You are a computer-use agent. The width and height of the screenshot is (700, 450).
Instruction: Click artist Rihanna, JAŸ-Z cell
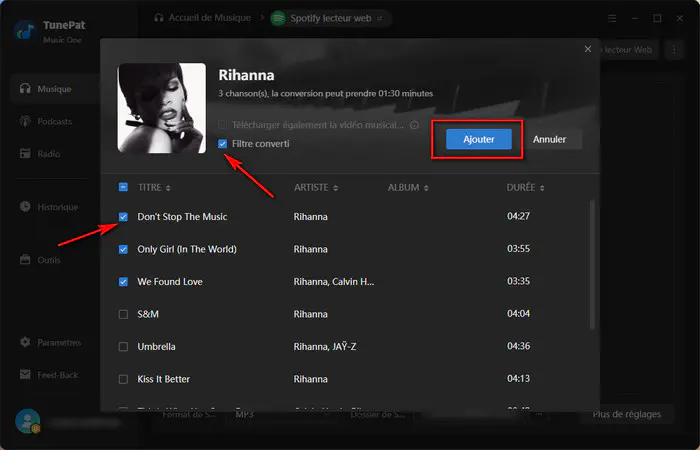pos(325,347)
